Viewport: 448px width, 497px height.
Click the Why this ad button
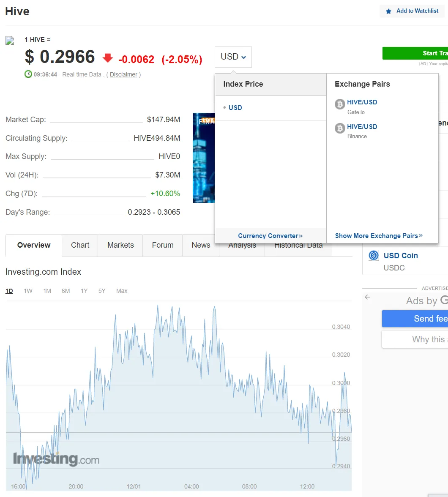[415, 339]
